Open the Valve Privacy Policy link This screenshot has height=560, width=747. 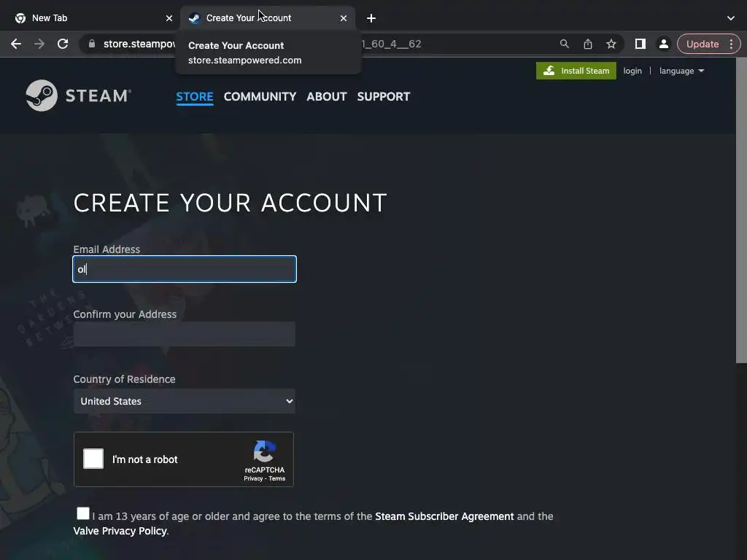click(120, 531)
